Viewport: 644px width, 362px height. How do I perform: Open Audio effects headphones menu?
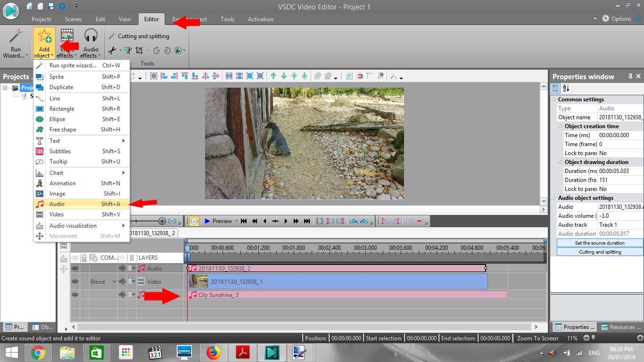point(91,43)
